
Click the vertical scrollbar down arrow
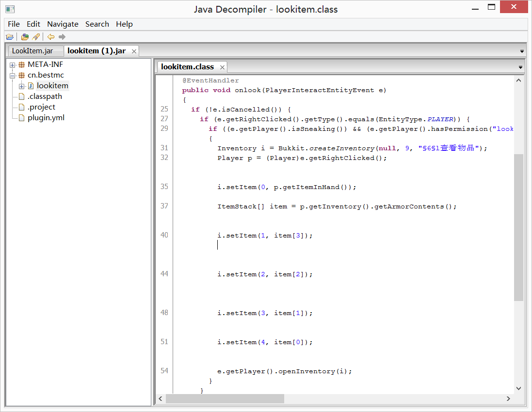pos(518,388)
